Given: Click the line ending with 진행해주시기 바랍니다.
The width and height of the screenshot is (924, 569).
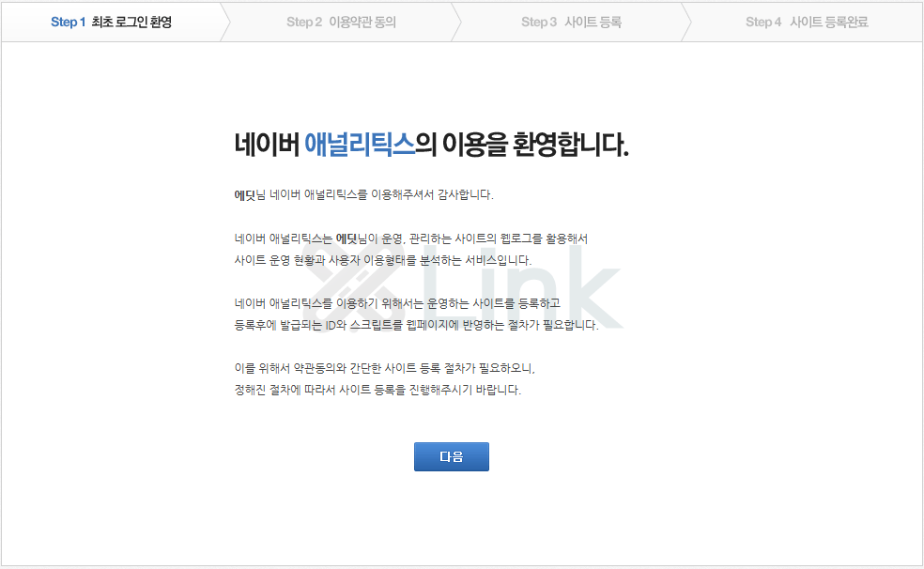Looking at the screenshot, I should pos(377,390).
